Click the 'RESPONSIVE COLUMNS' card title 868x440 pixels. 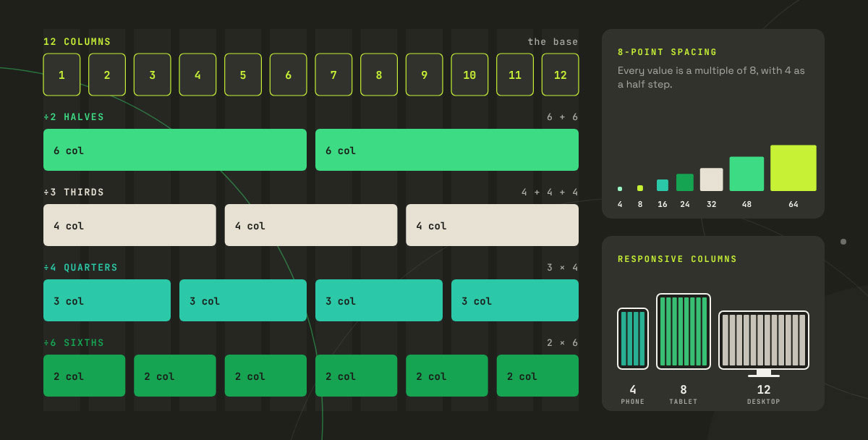point(678,259)
